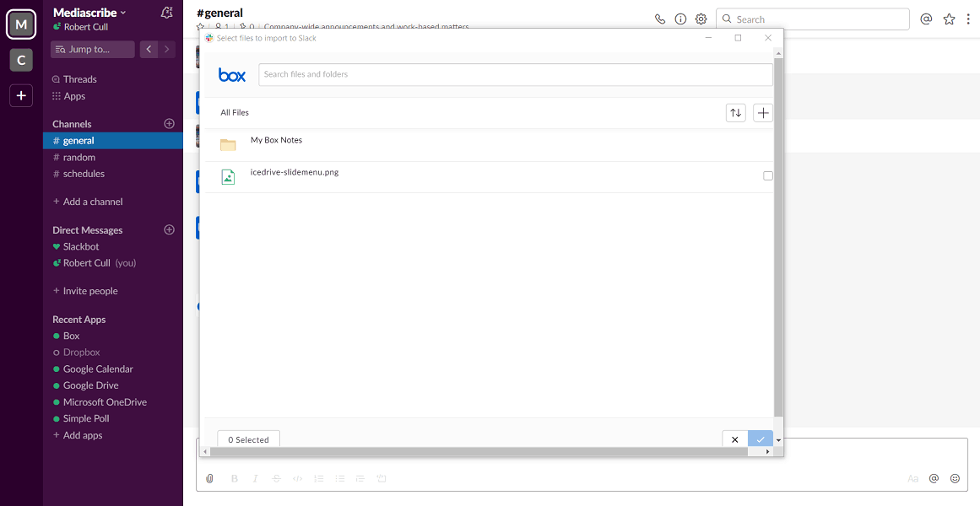Click Invite people link
This screenshot has width=980, height=506.
coord(85,291)
